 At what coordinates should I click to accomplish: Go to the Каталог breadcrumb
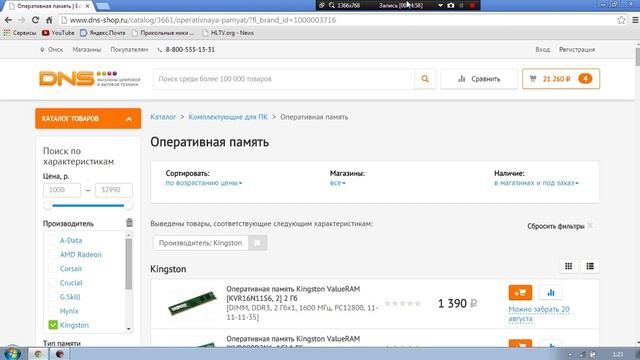coord(163,117)
